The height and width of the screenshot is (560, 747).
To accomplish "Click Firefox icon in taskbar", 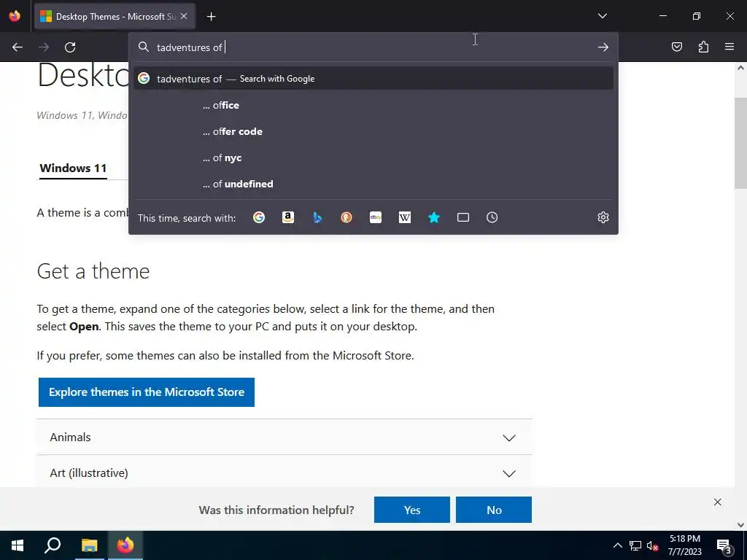I will click(x=125, y=545).
